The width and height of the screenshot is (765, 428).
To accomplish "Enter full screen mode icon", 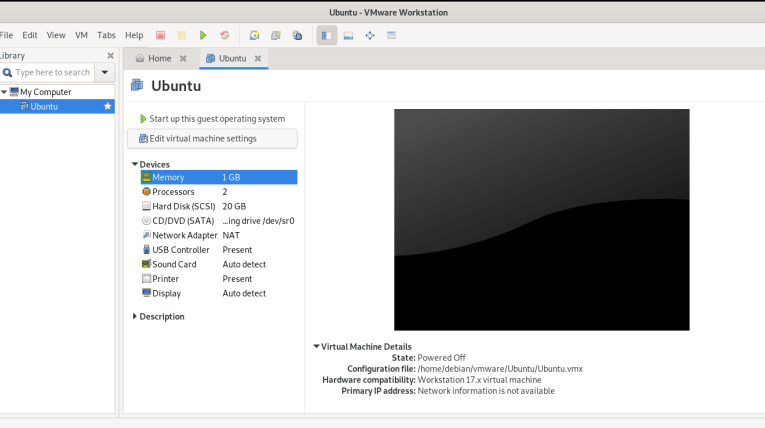I will (x=370, y=35).
